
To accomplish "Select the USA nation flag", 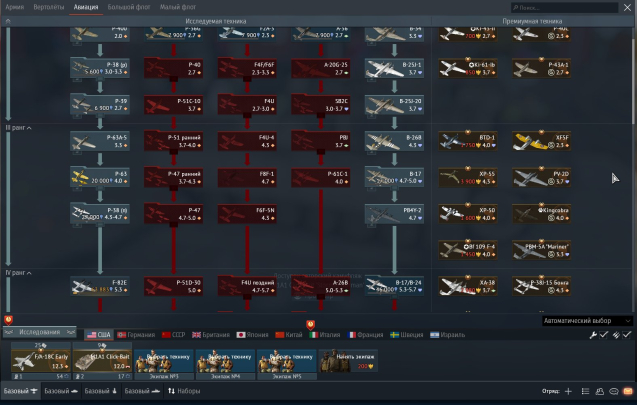I will pos(98,334).
